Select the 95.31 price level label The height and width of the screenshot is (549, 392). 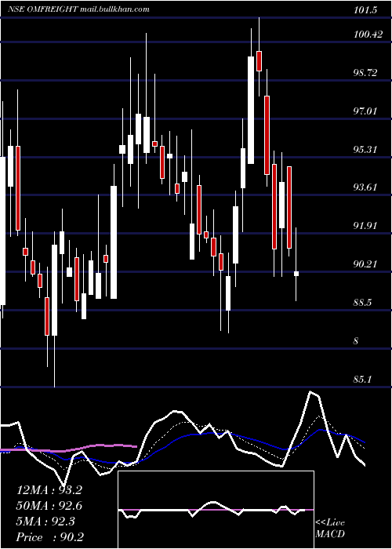point(366,150)
